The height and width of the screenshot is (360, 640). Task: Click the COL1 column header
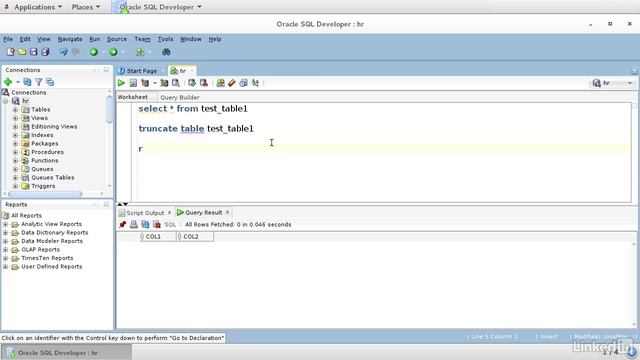pyautogui.click(x=157, y=236)
